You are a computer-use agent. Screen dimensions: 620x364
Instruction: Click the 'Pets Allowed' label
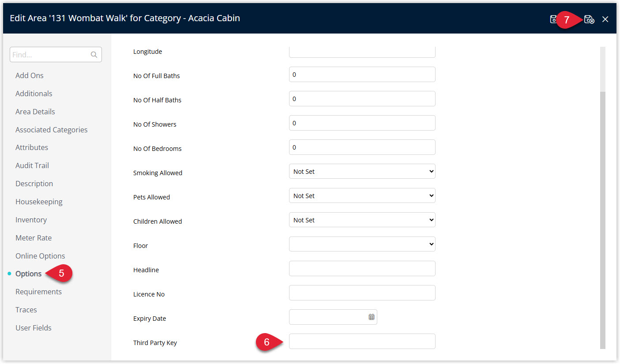151,197
